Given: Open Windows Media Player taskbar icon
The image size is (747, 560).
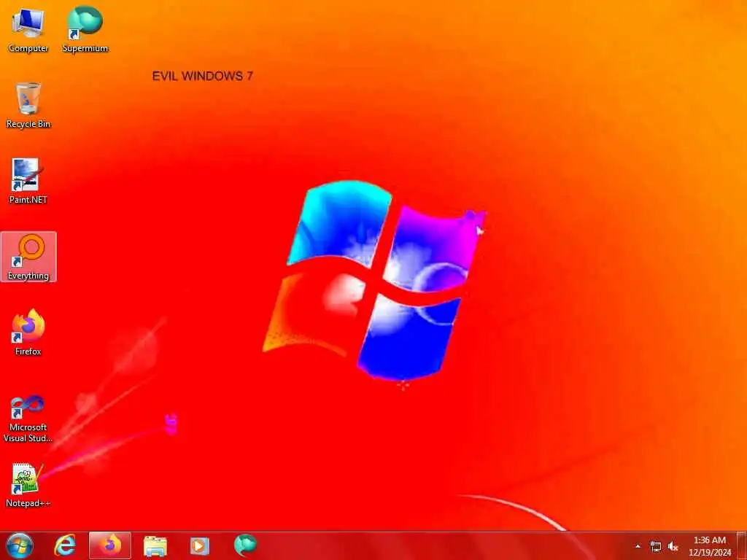Looking at the screenshot, I should (x=200, y=546).
